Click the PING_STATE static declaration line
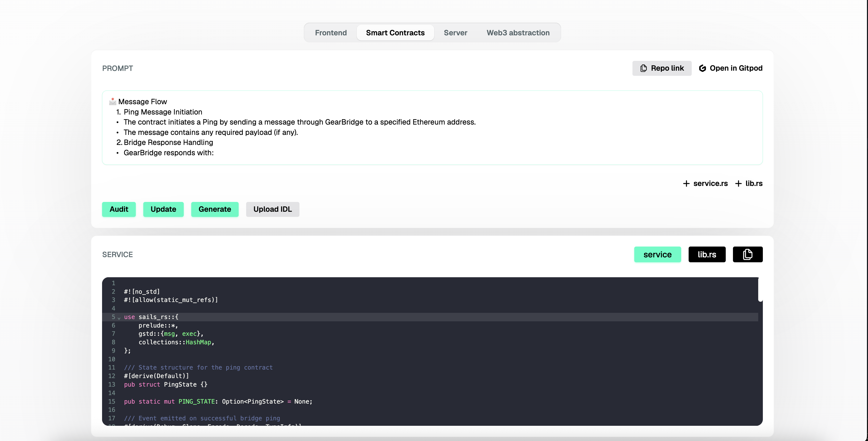 click(218, 401)
